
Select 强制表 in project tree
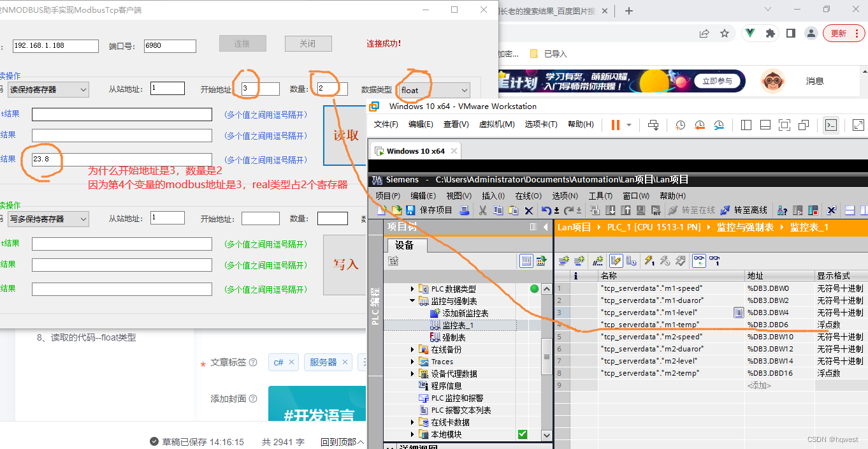tap(454, 337)
